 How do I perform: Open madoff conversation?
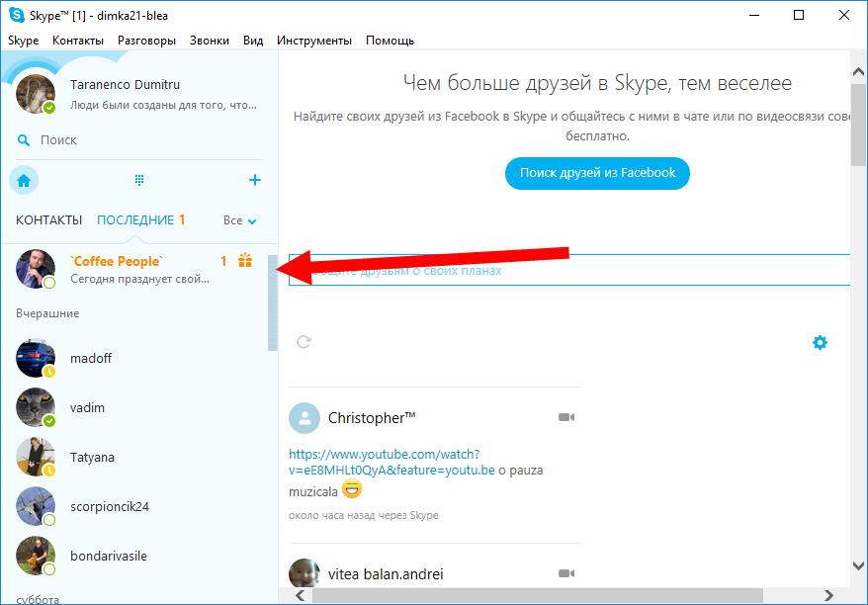click(134, 358)
